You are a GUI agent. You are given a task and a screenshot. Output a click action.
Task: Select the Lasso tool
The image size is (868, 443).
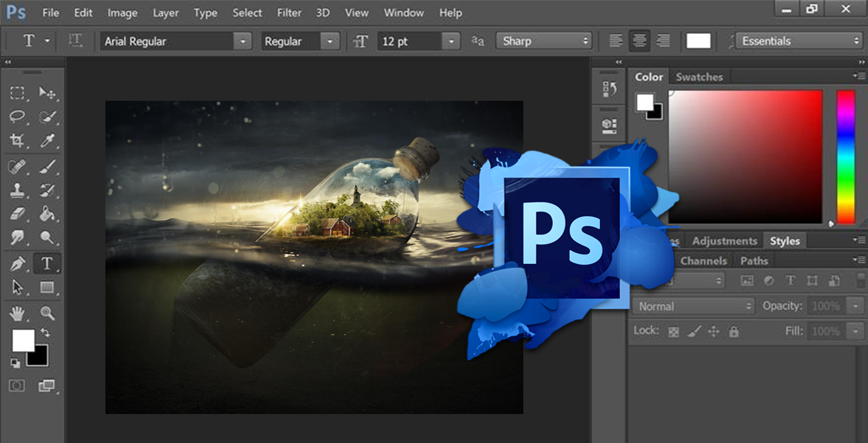[x=17, y=117]
